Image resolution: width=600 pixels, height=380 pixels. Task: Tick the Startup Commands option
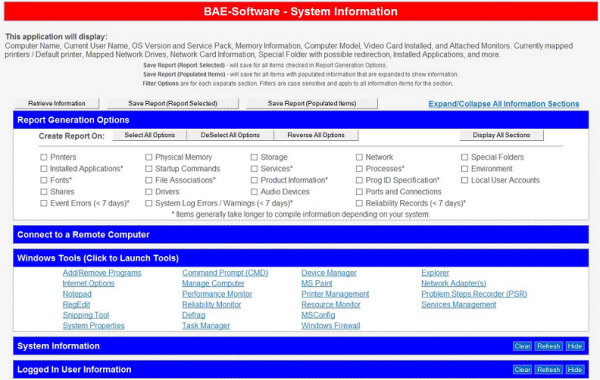[x=148, y=169]
